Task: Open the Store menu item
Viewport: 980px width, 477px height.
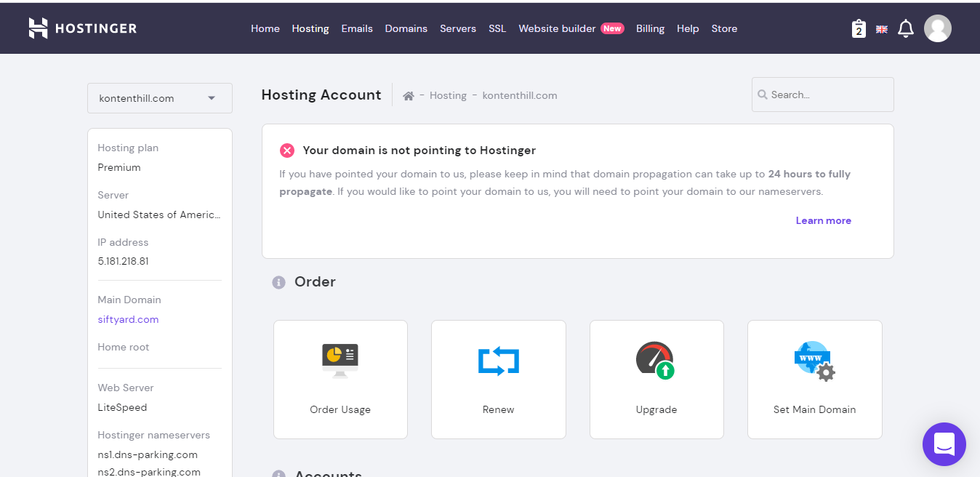Action: (x=724, y=28)
